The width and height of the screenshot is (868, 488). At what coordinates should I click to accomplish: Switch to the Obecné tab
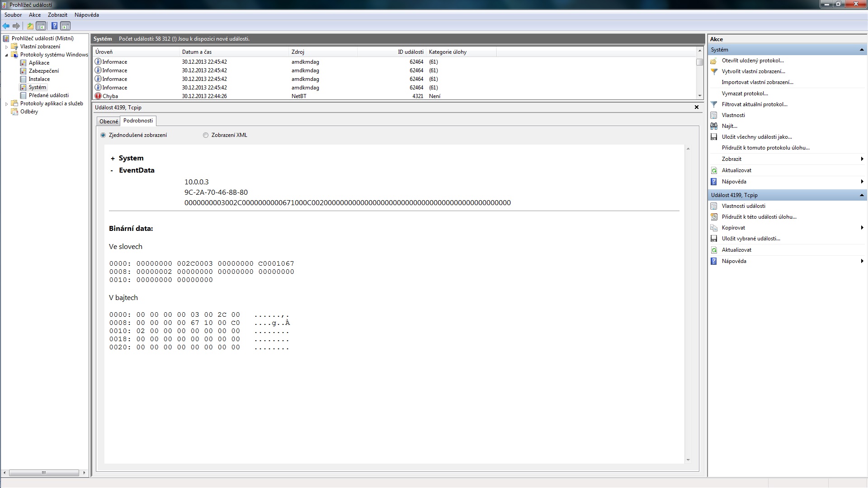(x=108, y=121)
